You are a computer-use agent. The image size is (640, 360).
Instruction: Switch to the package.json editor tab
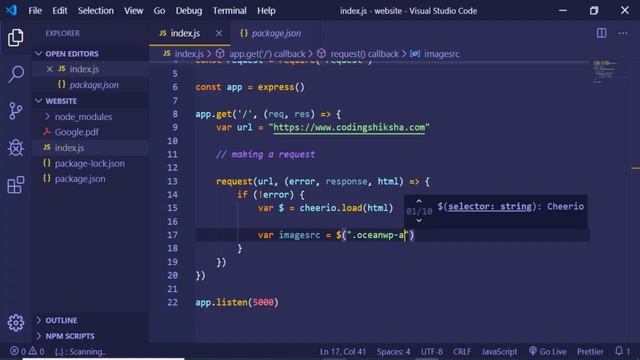276,33
